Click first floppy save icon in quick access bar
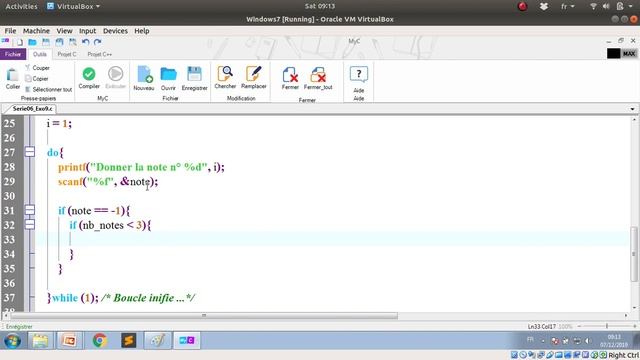The height and width of the screenshot is (360, 640). tap(46, 42)
